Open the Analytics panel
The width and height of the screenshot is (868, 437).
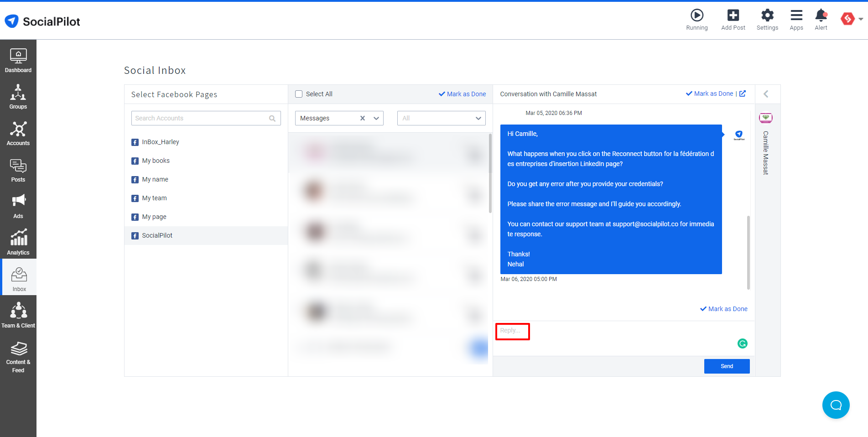tap(18, 240)
